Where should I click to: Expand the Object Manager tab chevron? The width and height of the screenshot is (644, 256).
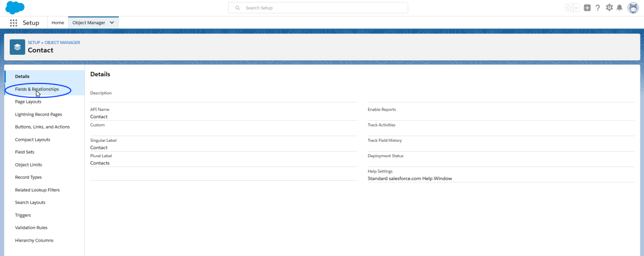pyautogui.click(x=113, y=23)
